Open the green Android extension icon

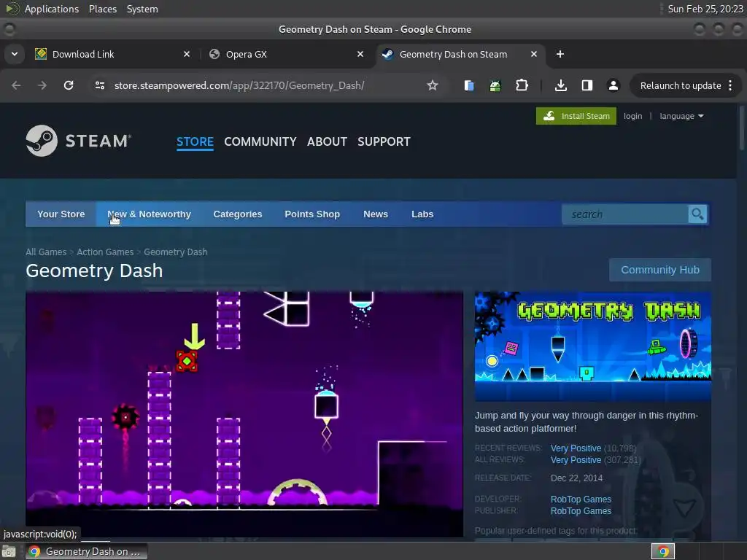click(495, 86)
